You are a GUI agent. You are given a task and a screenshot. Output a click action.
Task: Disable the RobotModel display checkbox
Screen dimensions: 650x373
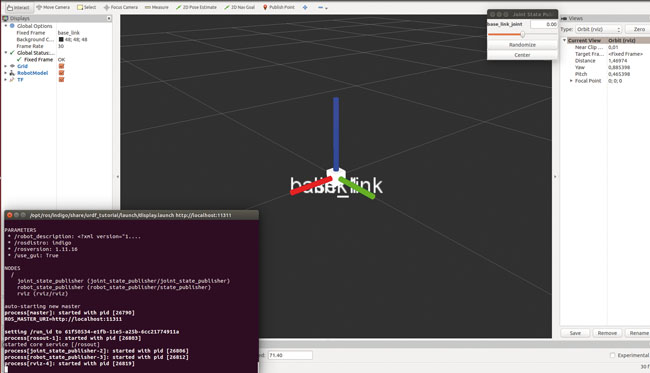click(x=61, y=73)
